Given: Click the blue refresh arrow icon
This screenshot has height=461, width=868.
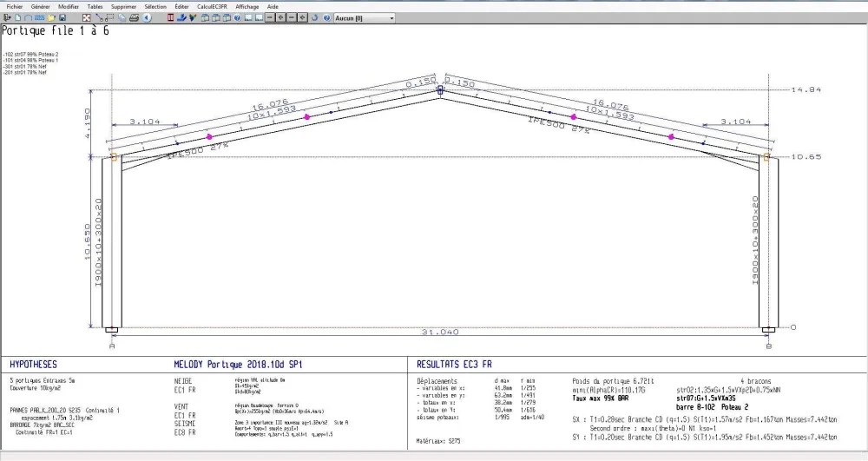Looking at the screenshot, I should (x=314, y=17).
